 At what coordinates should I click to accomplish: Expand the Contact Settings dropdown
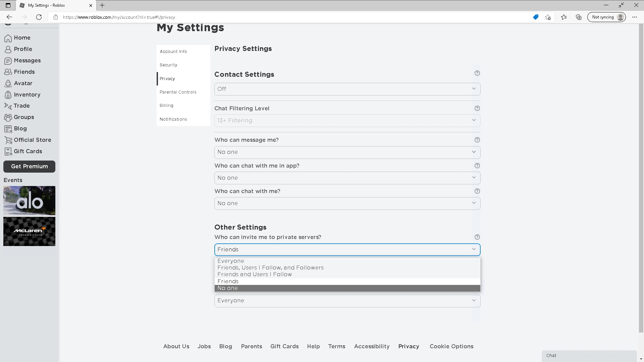tap(347, 89)
